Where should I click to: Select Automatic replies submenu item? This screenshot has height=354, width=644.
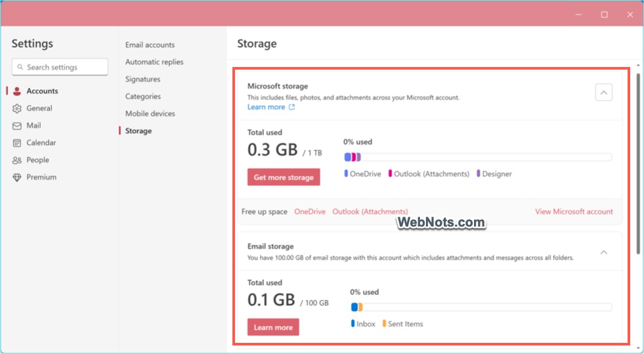click(x=154, y=62)
